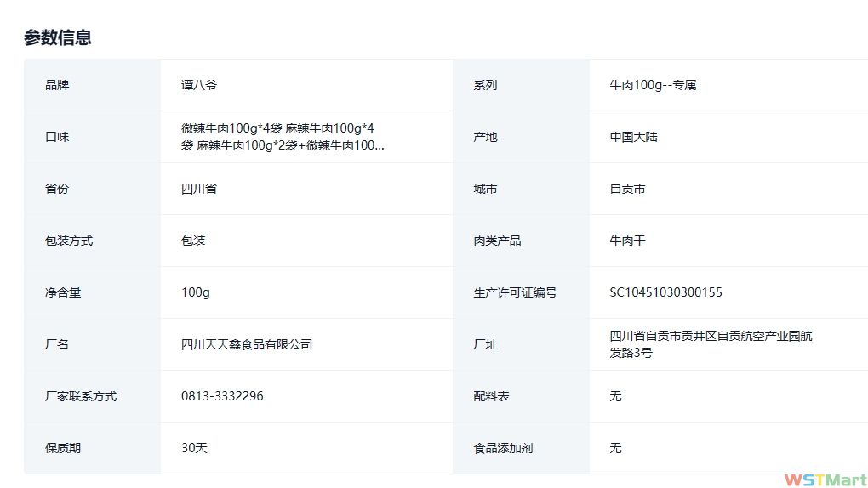The width and height of the screenshot is (868, 488).
Task: Click the shelf life value 30天
Action: 194,448
